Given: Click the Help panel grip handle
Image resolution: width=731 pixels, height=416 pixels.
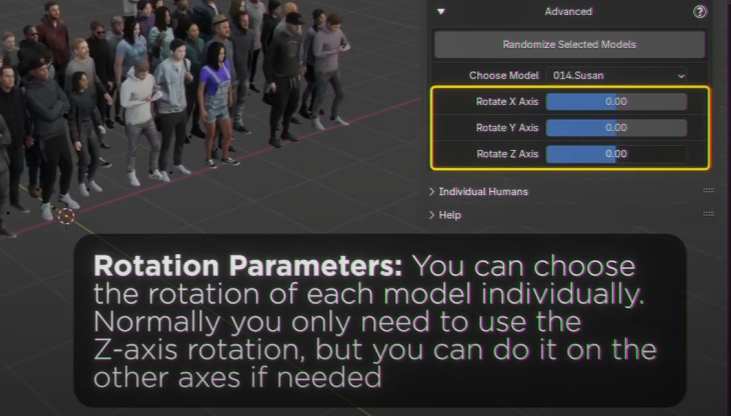Looking at the screenshot, I should click(x=708, y=215).
